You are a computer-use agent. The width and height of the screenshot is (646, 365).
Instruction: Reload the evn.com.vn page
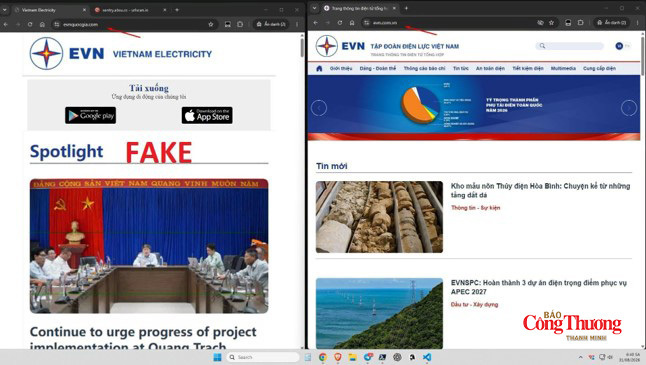tap(340, 23)
